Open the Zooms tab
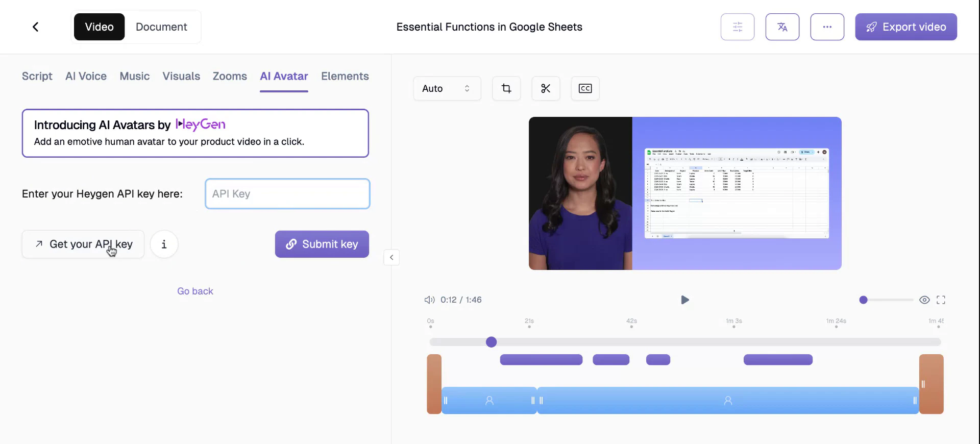Screen dimensions: 980x444 point(230,76)
